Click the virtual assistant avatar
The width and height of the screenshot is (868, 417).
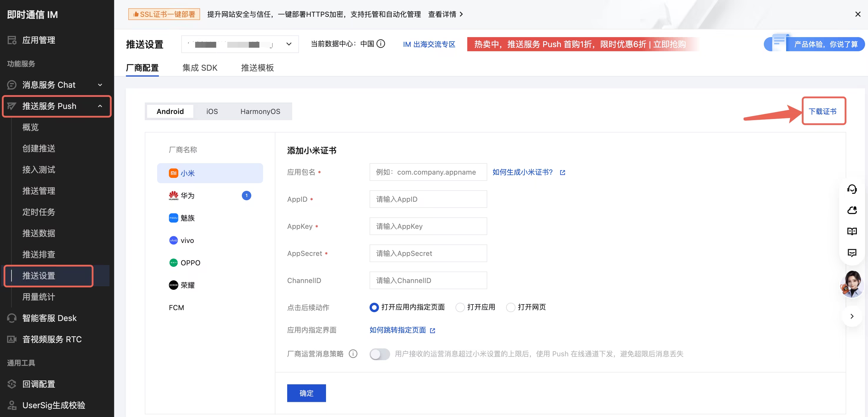[x=852, y=284]
